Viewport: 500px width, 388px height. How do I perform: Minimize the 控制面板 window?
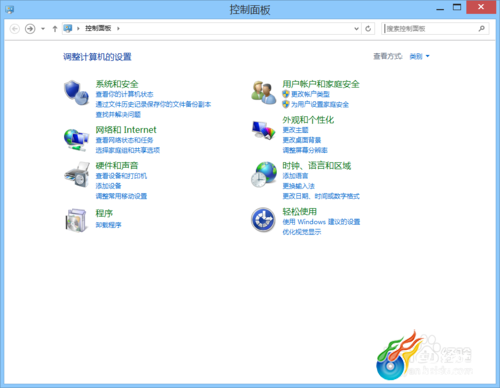pyautogui.click(x=440, y=8)
